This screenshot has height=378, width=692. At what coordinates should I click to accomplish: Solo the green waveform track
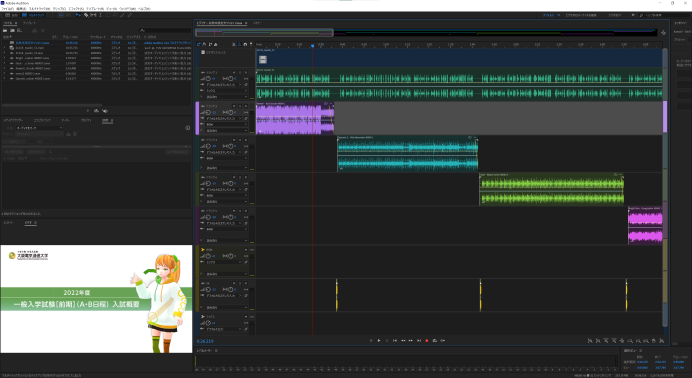pyautogui.click(x=240, y=72)
